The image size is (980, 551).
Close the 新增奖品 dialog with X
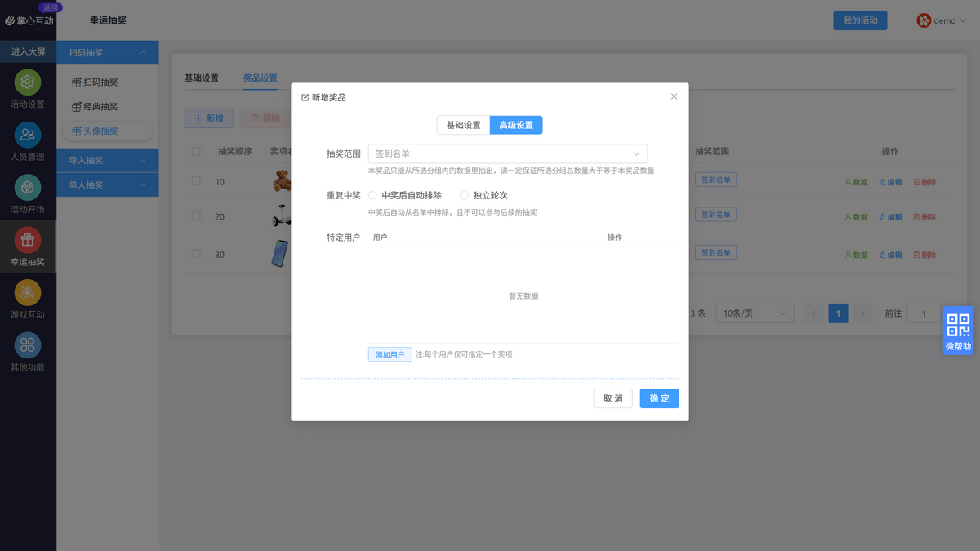[x=674, y=96]
